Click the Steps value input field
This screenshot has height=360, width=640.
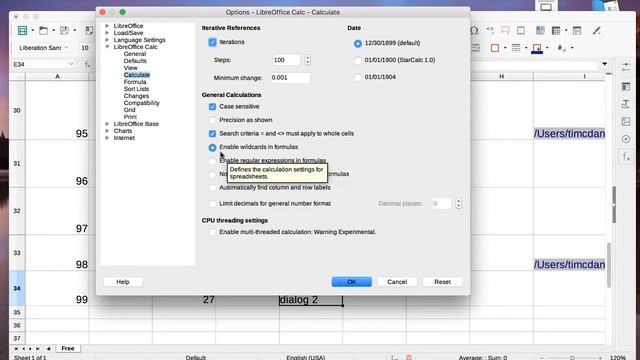(x=286, y=60)
